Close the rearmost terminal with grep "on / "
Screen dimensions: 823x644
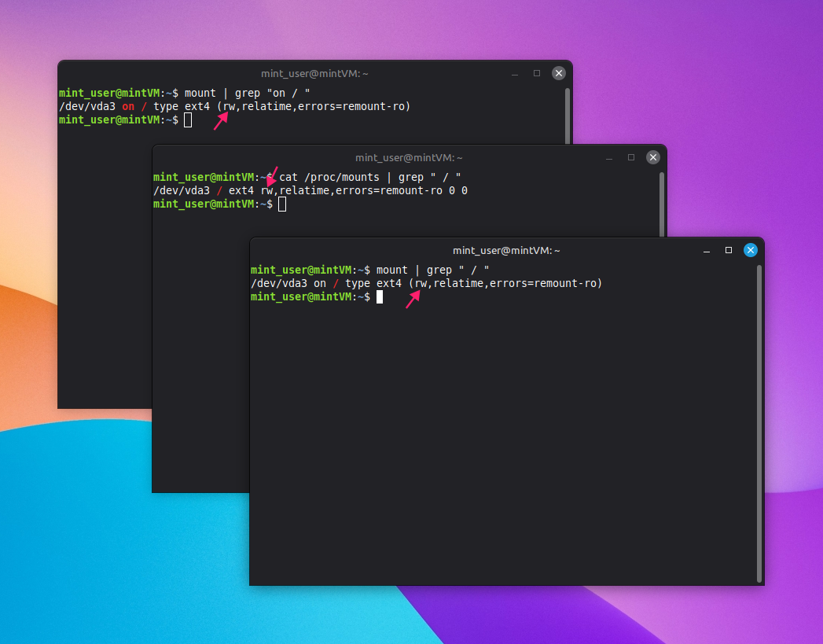click(x=558, y=73)
